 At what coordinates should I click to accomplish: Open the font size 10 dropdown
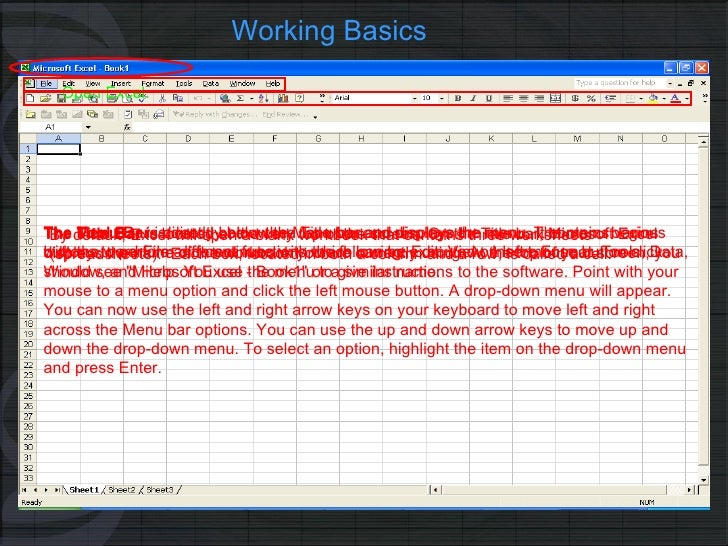pos(442,98)
